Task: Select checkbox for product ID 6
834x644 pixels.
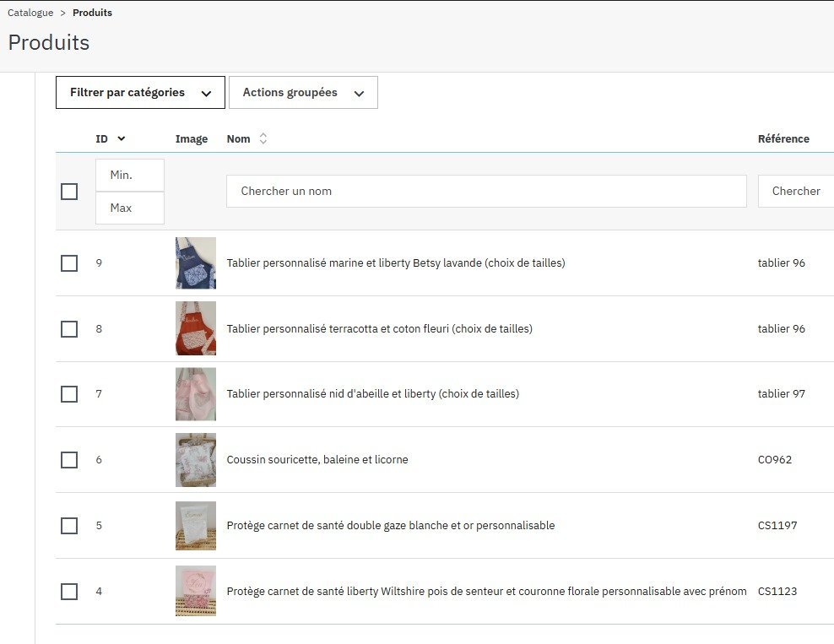Action: pos(69,460)
